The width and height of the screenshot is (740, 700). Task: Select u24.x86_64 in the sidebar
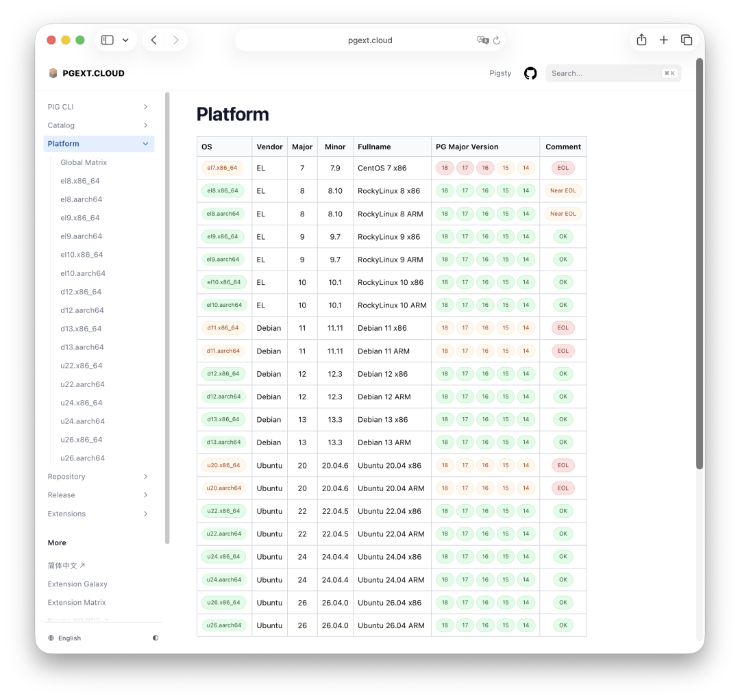click(81, 403)
